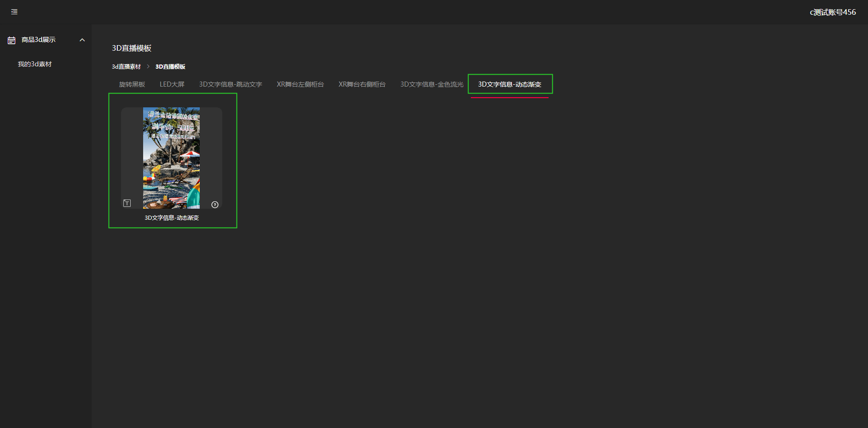Screen dimensions: 868x428
Task: Open the XR舞台右侧柜台 tab
Action: click(362, 84)
